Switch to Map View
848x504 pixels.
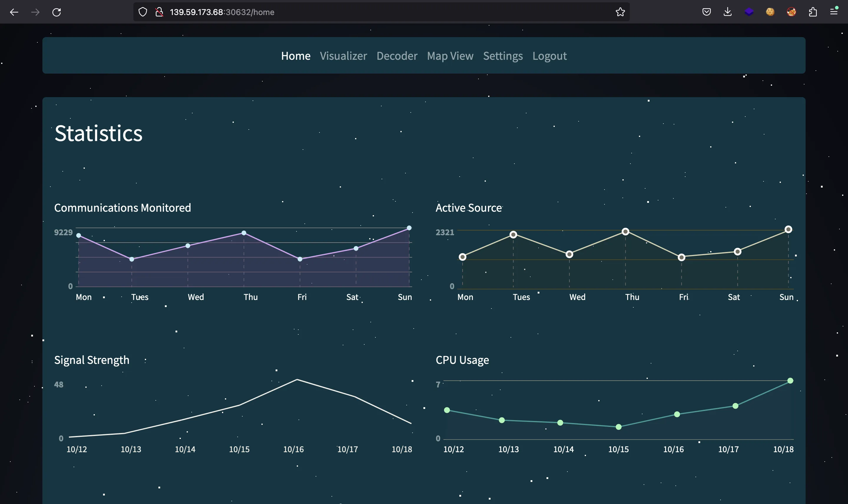(450, 56)
